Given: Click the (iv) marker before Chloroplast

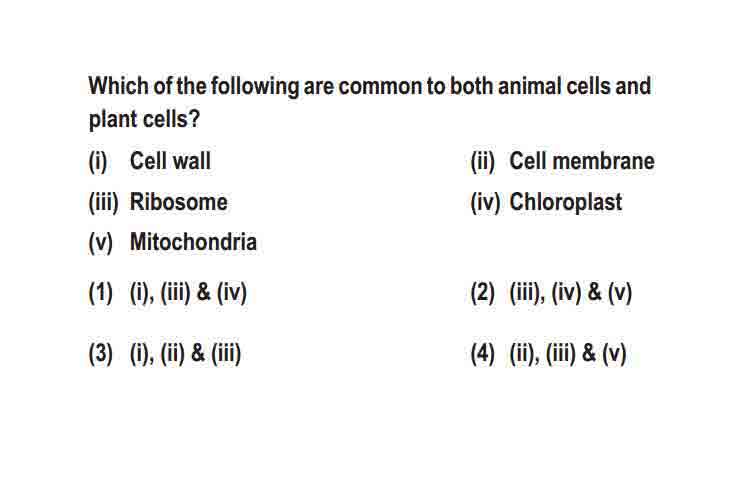Looking at the screenshot, I should [485, 202].
